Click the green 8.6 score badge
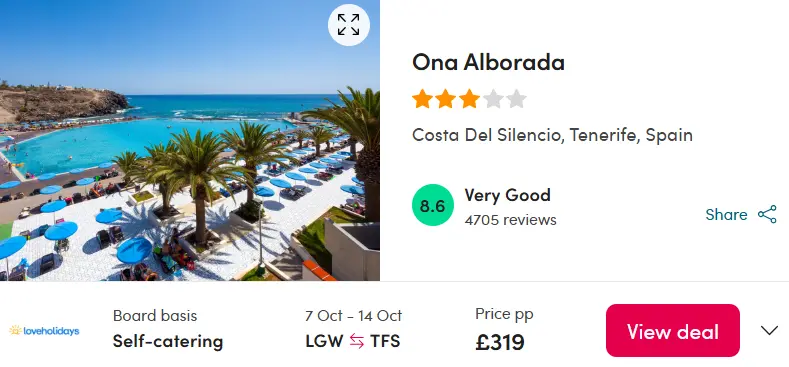This screenshot has height=367, width=789. [x=433, y=205]
